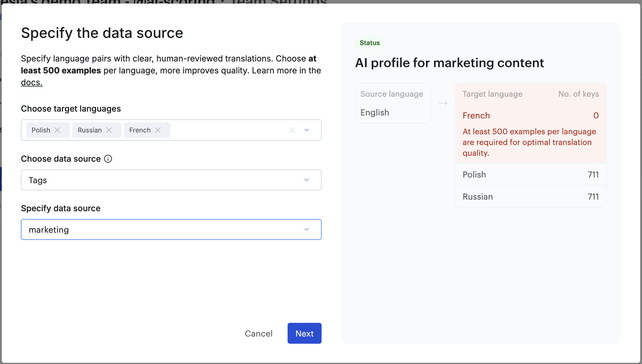The height and width of the screenshot is (364, 642).
Task: Click the French row in status table
Action: click(x=530, y=115)
